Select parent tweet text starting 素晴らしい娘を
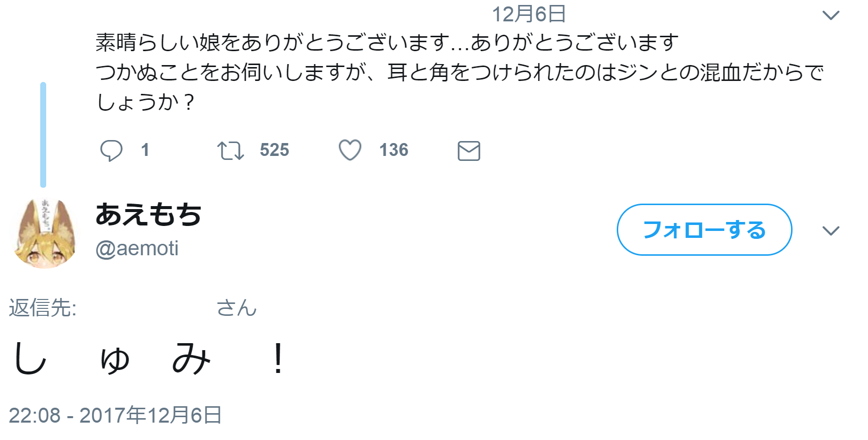The width and height of the screenshot is (868, 440). [x=387, y=43]
